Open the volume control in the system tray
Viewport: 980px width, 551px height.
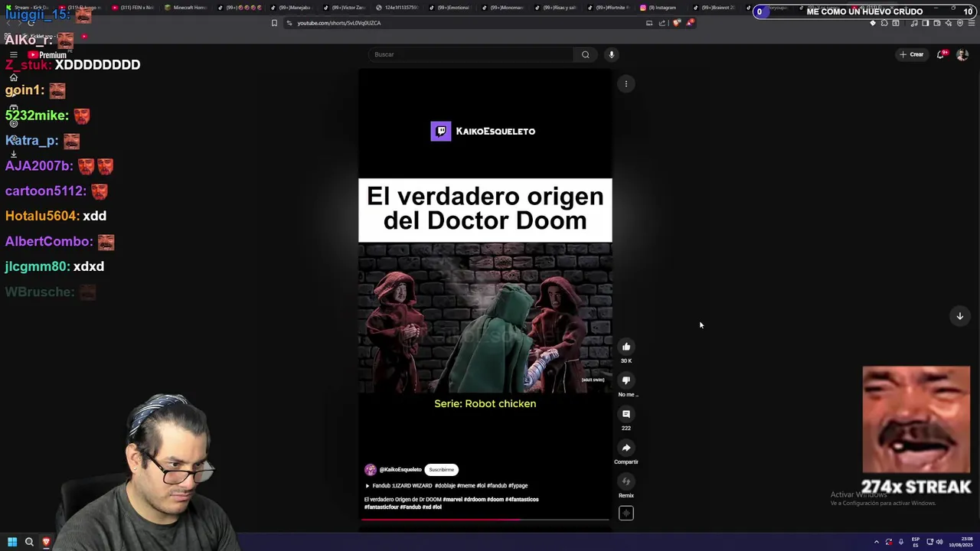[x=939, y=542]
